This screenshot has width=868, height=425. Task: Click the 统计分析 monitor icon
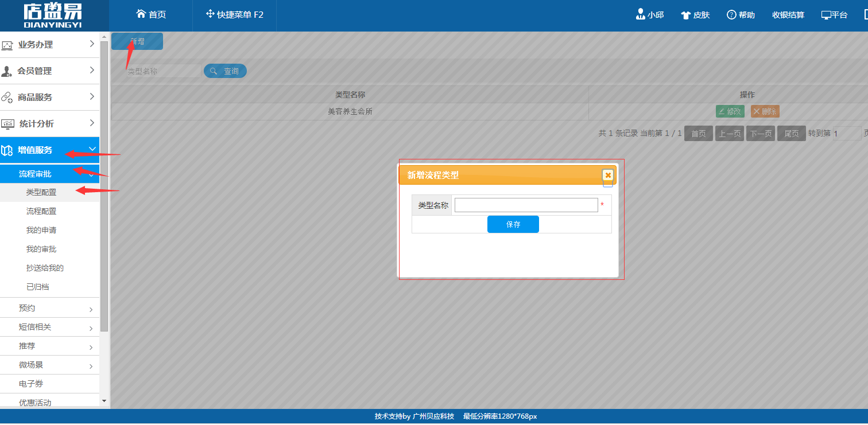pyautogui.click(x=7, y=124)
